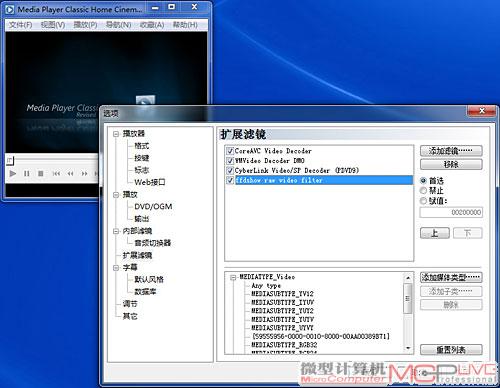Image resolution: width=500 pixels, height=388 pixels.
Task: Click the media type list scrollbar thumb
Action: [408, 298]
